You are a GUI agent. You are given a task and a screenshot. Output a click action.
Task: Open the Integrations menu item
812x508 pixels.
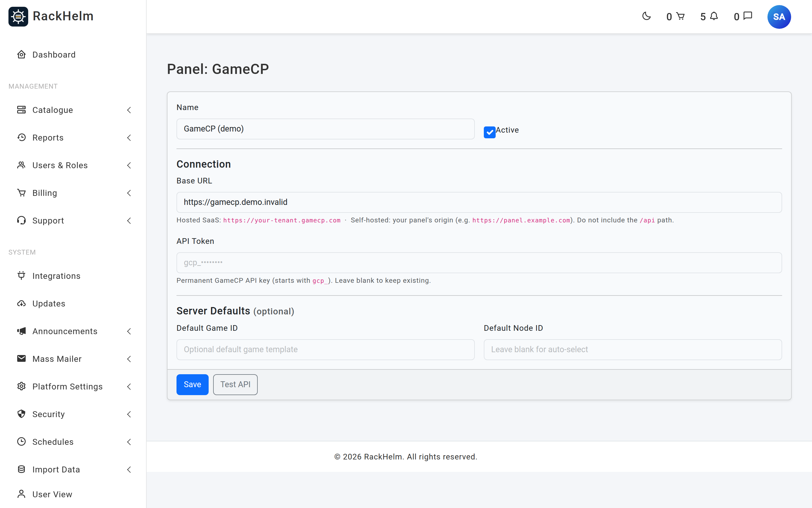73,275
